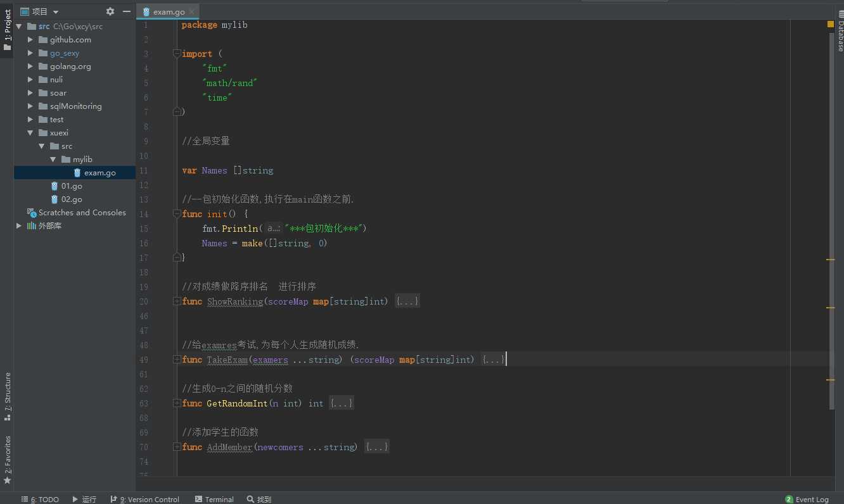Open the 7: Structure tool window tab
Viewport: 844px width, 504px height.
click(7, 398)
